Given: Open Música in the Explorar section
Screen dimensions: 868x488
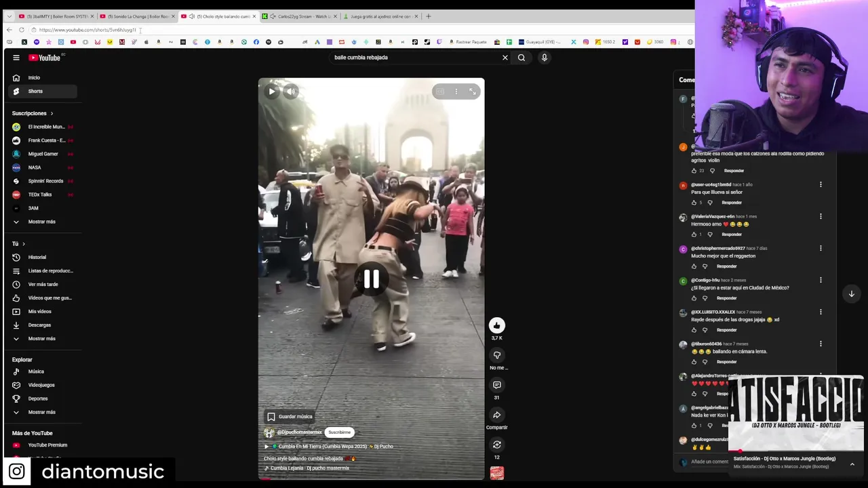Looking at the screenshot, I should [x=42, y=371].
